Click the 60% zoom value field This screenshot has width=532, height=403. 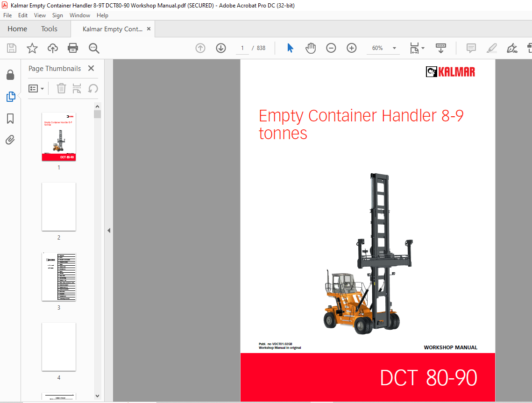click(x=377, y=48)
